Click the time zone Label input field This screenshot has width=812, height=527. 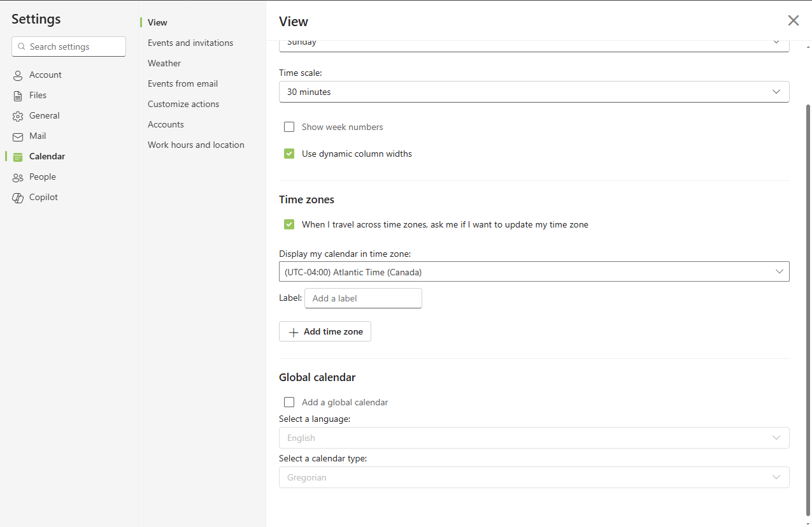click(x=363, y=298)
